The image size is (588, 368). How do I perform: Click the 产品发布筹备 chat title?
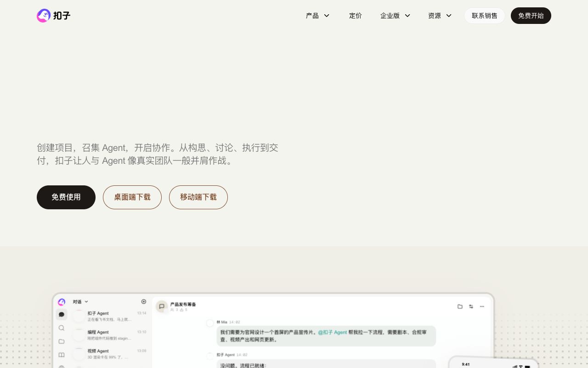click(x=183, y=304)
